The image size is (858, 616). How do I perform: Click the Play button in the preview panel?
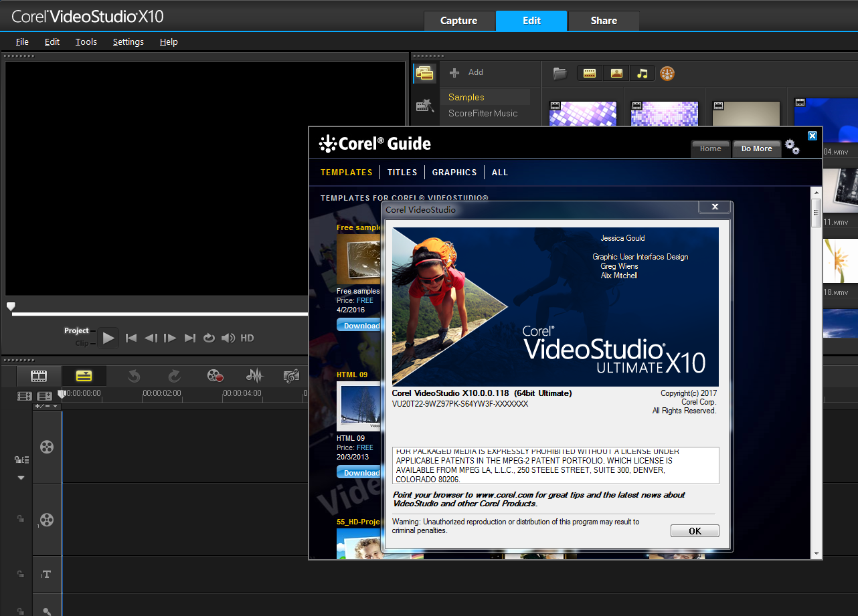coord(108,338)
